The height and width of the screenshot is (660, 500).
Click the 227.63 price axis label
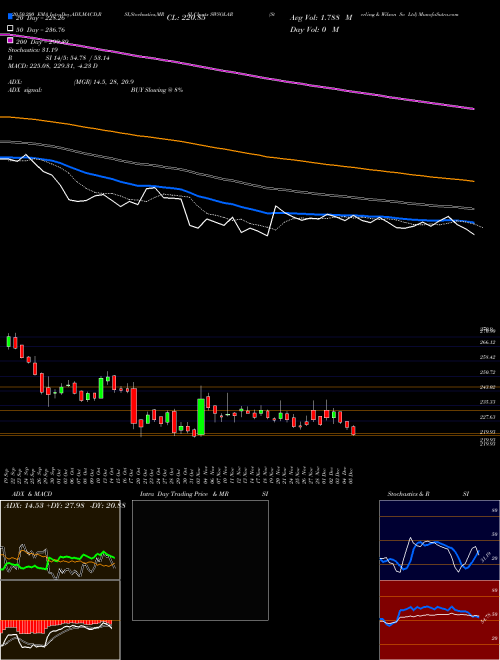click(487, 417)
